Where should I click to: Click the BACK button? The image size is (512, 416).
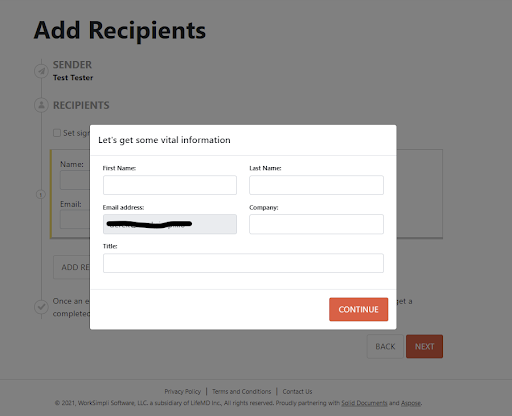(x=385, y=347)
